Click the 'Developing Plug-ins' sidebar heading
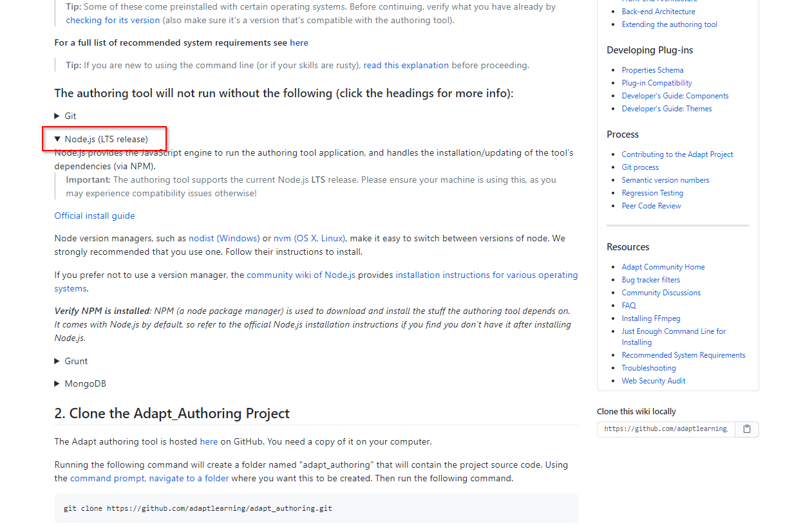 tap(650, 50)
